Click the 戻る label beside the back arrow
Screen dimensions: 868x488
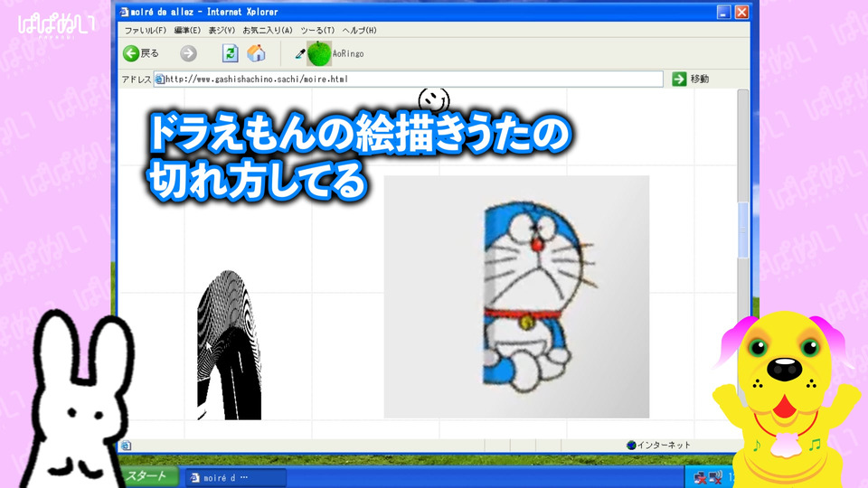pyautogui.click(x=150, y=53)
